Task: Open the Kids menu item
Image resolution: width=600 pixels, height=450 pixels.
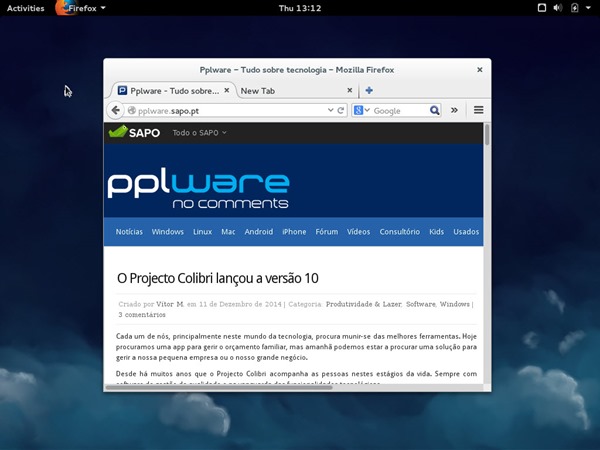Action: (x=436, y=232)
